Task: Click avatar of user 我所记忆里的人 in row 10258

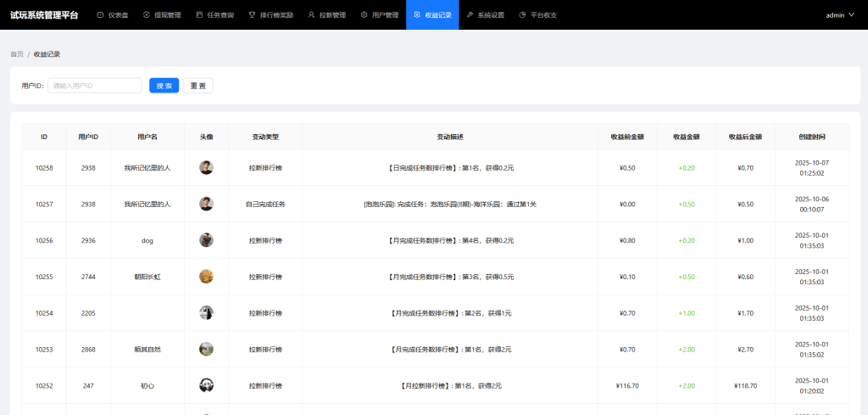Action: (206, 168)
